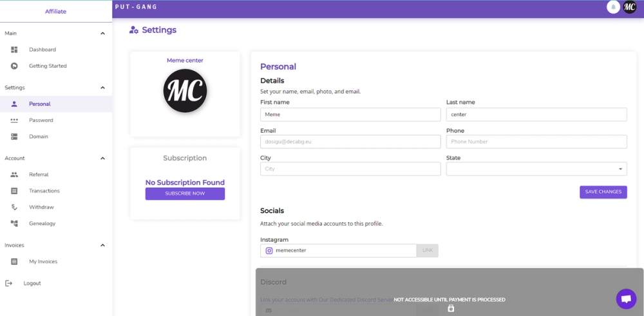Screen dimensions: 644x316
Task: Collapse the Invoices sidebar section
Action: pos(102,245)
